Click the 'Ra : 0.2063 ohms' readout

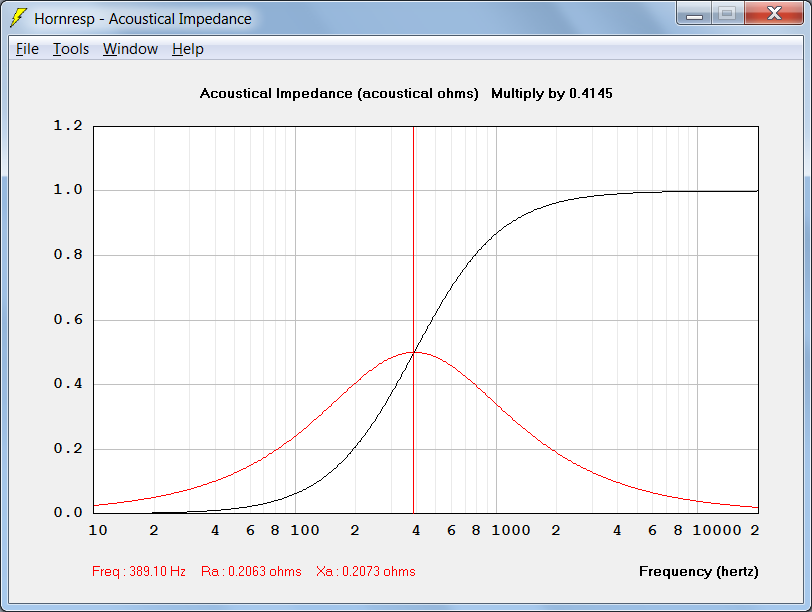point(251,571)
